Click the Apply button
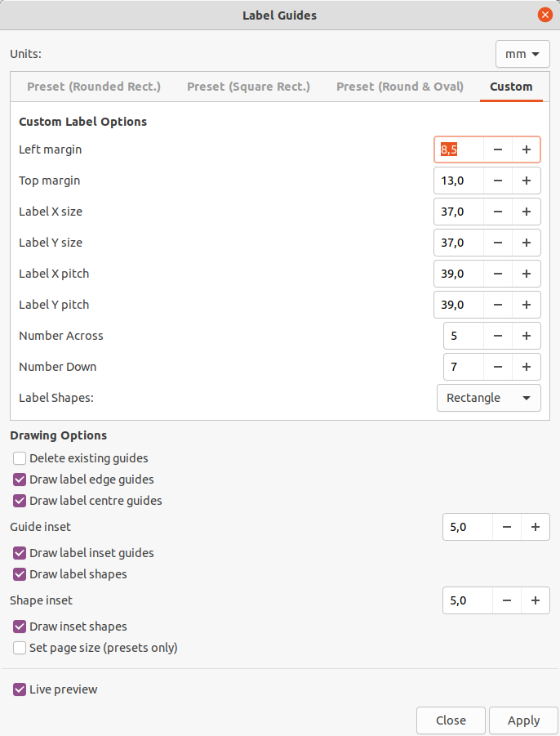 [523, 720]
